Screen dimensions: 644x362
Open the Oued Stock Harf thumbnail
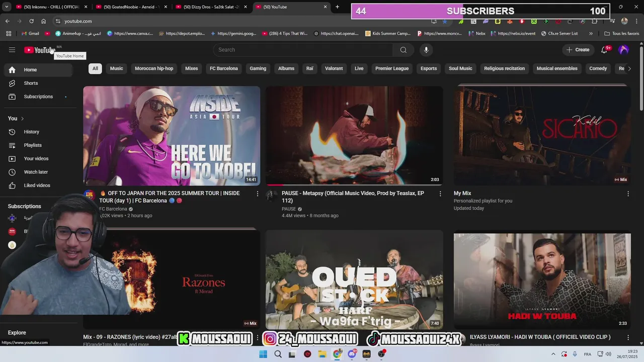pos(354,280)
